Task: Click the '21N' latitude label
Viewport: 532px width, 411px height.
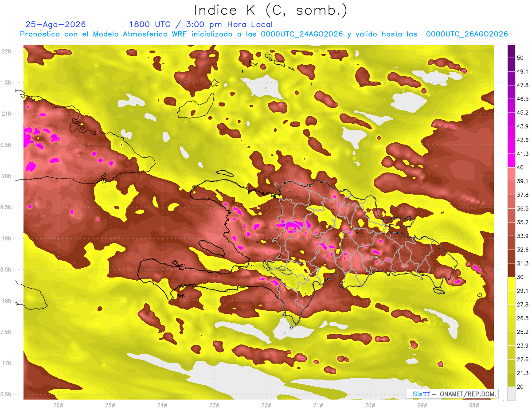Action: pyautogui.click(x=7, y=114)
